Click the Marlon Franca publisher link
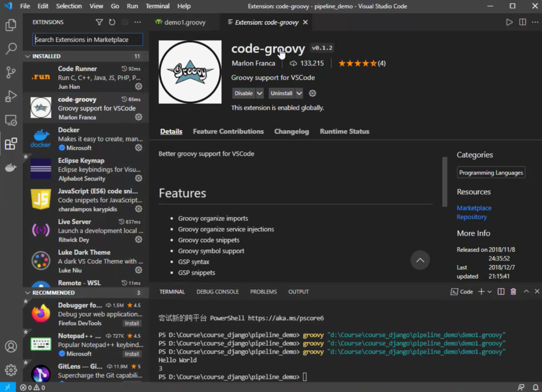Image resolution: width=542 pixels, height=392 pixels. point(253,63)
